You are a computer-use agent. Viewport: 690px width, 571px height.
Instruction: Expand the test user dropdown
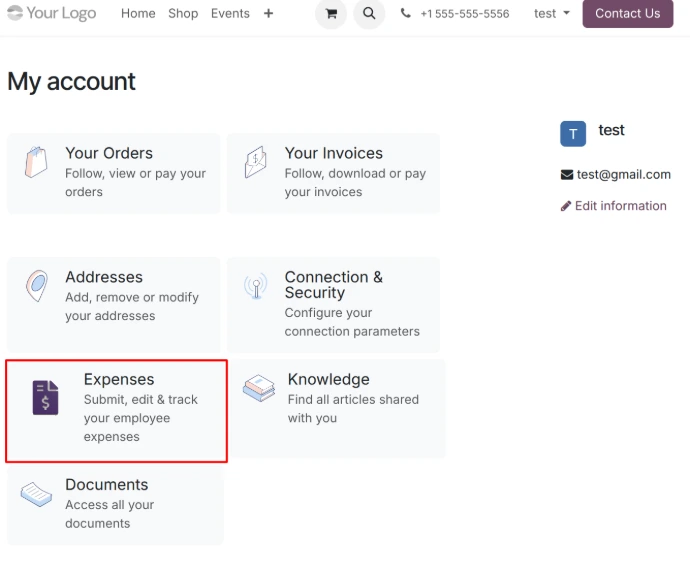pos(551,14)
